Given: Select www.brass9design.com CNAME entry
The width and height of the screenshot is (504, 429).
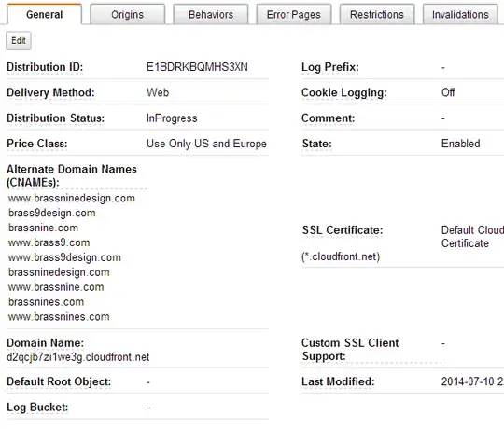Looking at the screenshot, I should 65,257.
